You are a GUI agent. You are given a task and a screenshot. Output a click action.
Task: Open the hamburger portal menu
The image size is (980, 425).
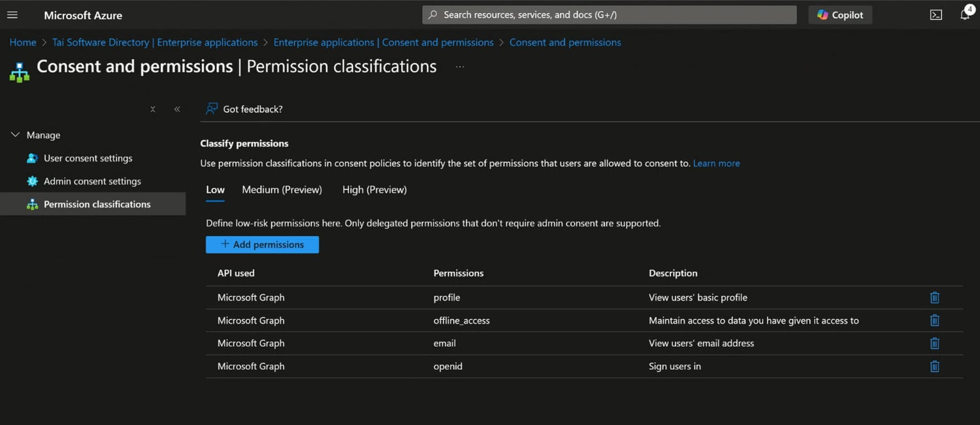(12, 15)
